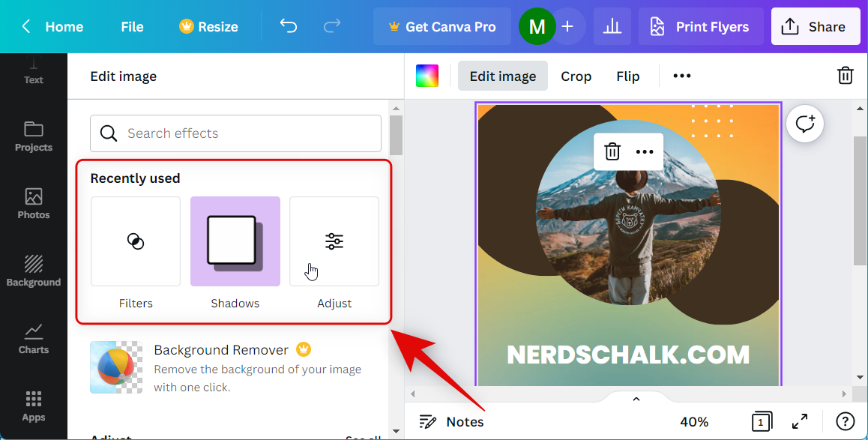Open the Charts sidebar tab
The width and height of the screenshot is (868, 440).
coord(33,339)
